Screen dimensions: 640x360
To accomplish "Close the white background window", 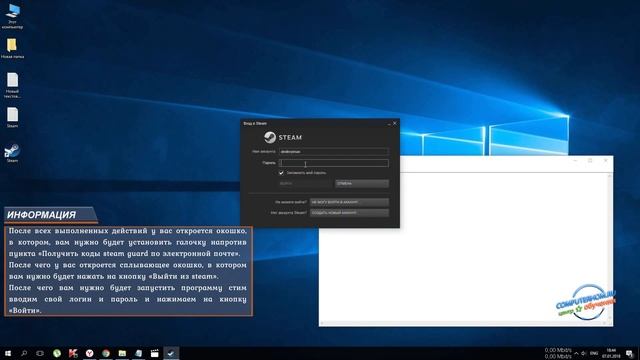I will tap(606, 161).
